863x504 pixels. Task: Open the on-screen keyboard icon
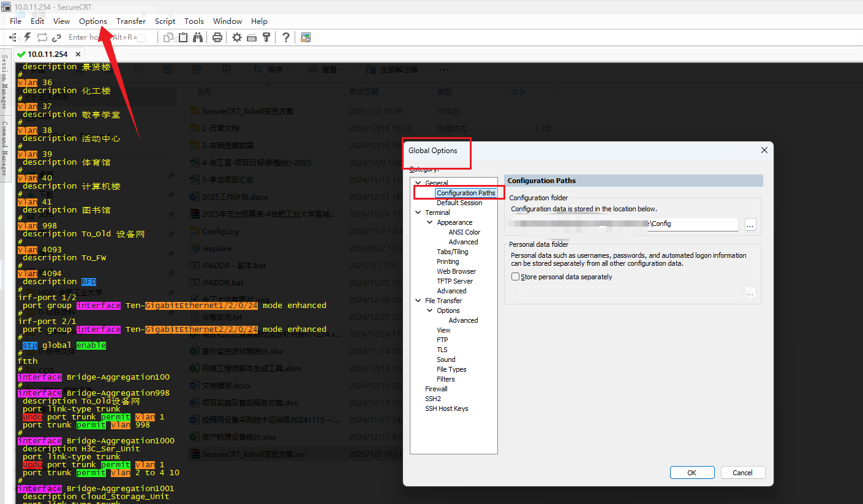(251, 37)
